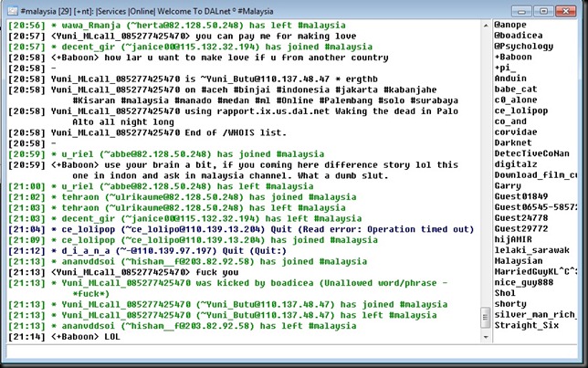Select Darknet in the nick list
588x368 pixels.
point(513,143)
